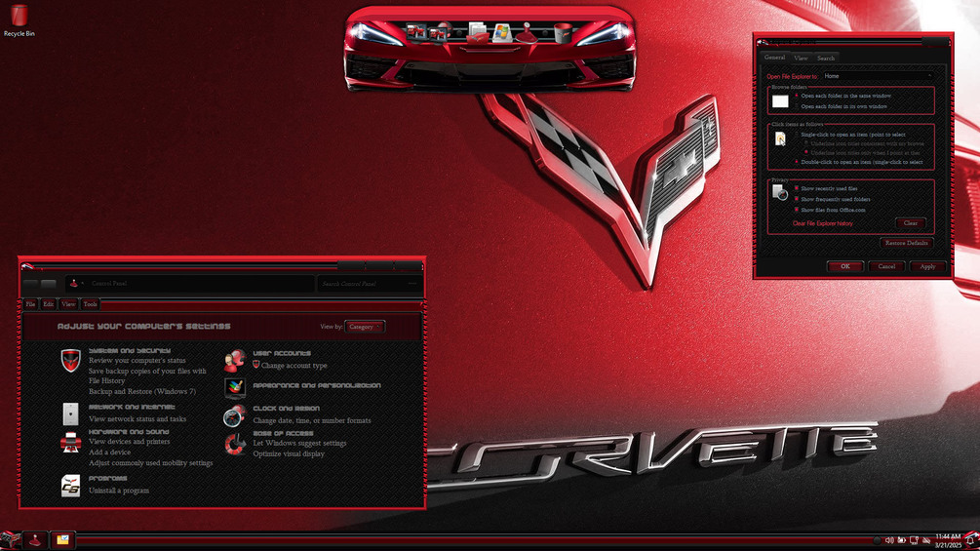Open the red trash can in the dock
Image resolution: width=980 pixels, height=551 pixels.
[563, 33]
